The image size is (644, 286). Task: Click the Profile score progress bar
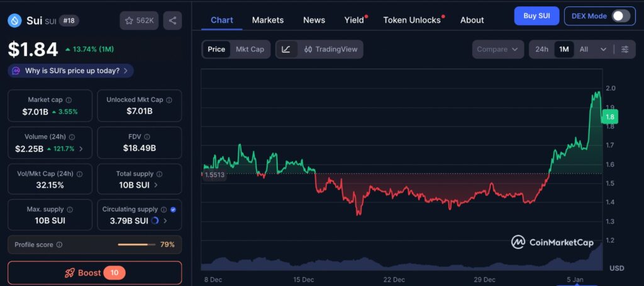click(136, 245)
